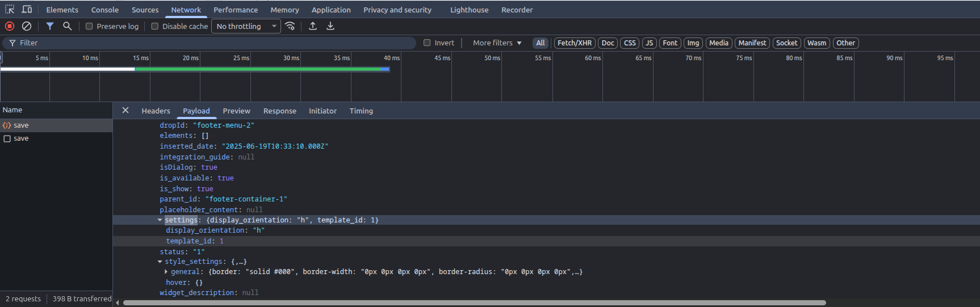
Task: Click the horizontal payload scrollbar
Action: point(474,302)
